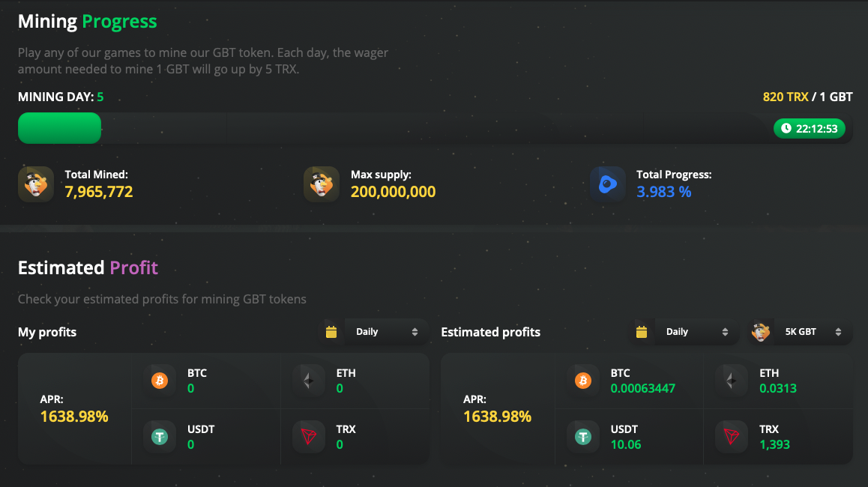This screenshot has height=487, width=868.
Task: Click the Bitcoin icon in My profits
Action: tap(160, 381)
